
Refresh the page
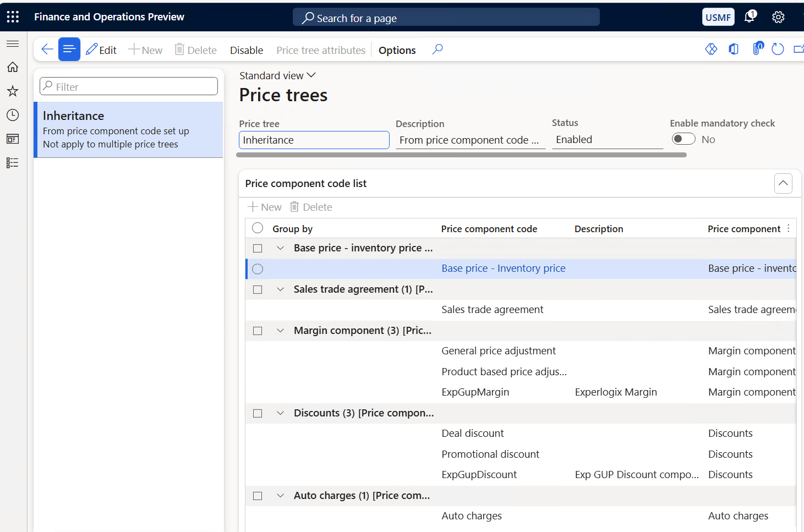(x=778, y=50)
